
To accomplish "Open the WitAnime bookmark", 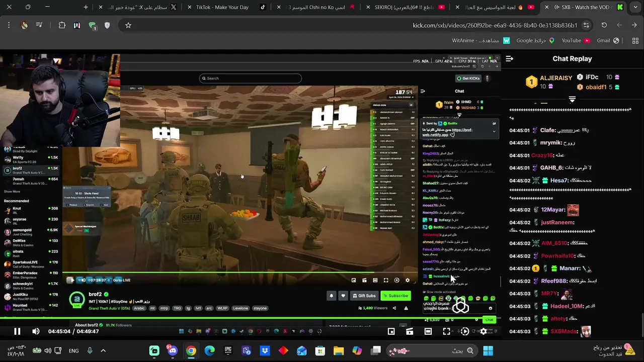I will [x=480, y=41].
